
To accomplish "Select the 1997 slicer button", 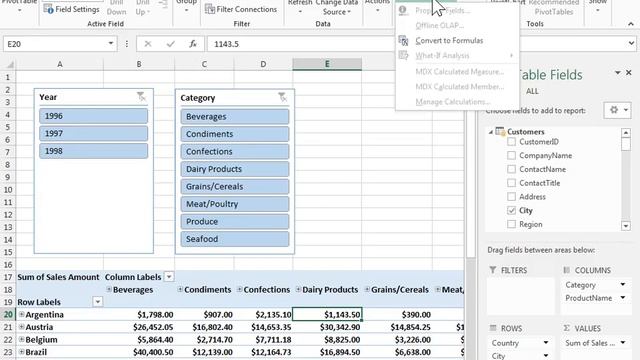I will coord(93,133).
